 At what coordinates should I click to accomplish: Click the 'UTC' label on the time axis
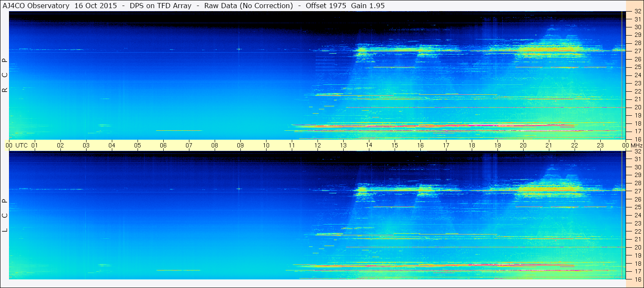[x=22, y=145]
